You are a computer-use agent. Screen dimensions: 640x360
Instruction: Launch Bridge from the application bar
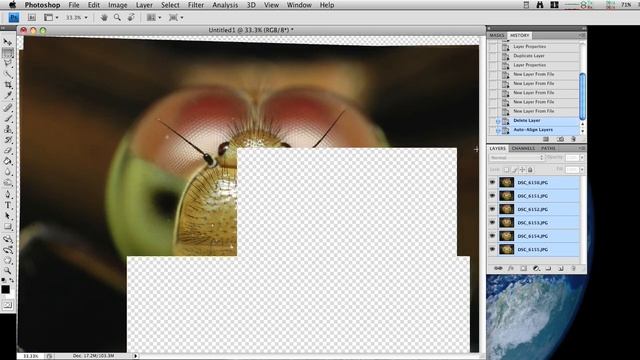tap(31, 18)
